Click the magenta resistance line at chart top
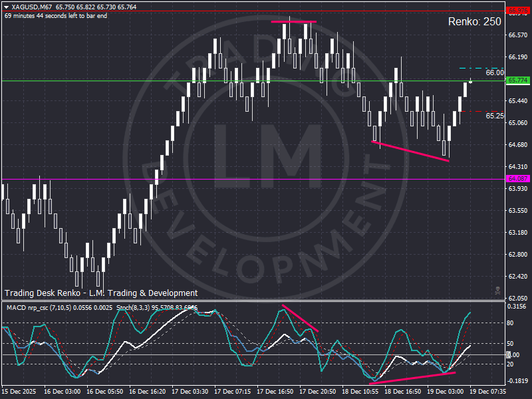 tap(294, 21)
